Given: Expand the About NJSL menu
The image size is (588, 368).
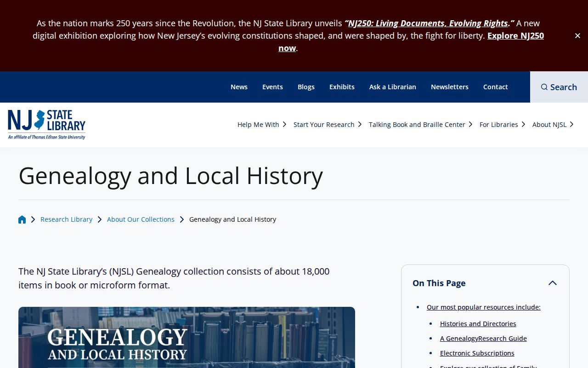Looking at the screenshot, I should tap(553, 125).
